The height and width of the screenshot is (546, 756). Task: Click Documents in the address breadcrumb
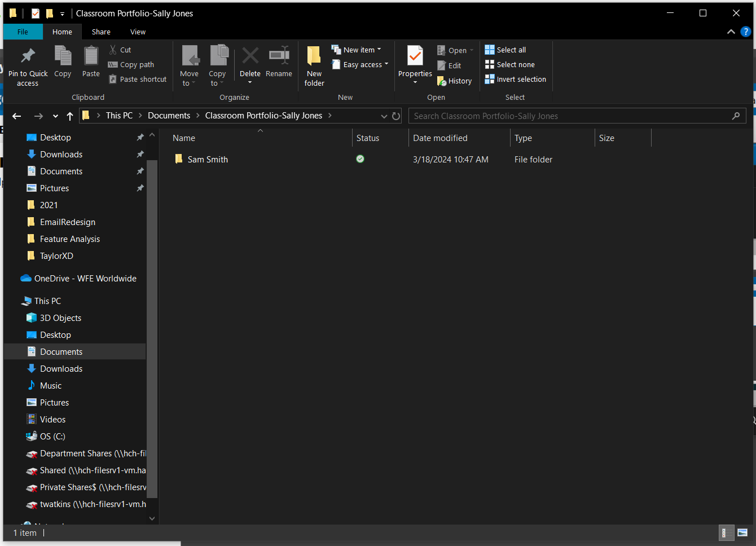pos(169,116)
